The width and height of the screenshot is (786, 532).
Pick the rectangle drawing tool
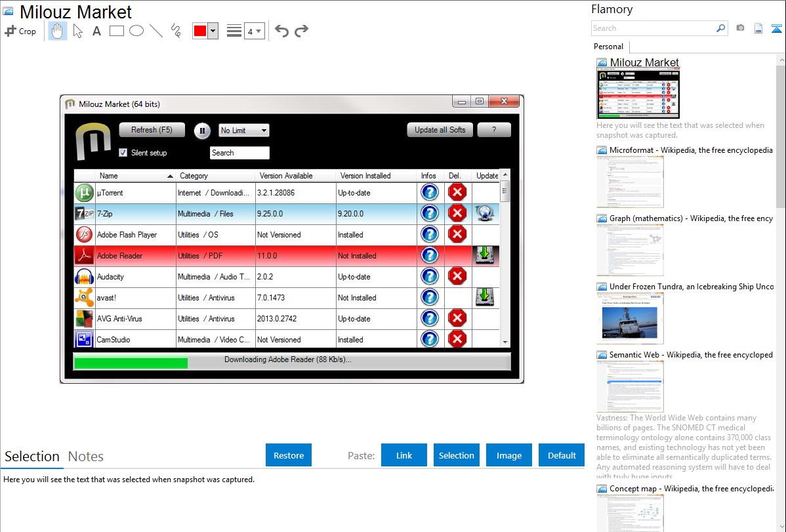tap(116, 31)
